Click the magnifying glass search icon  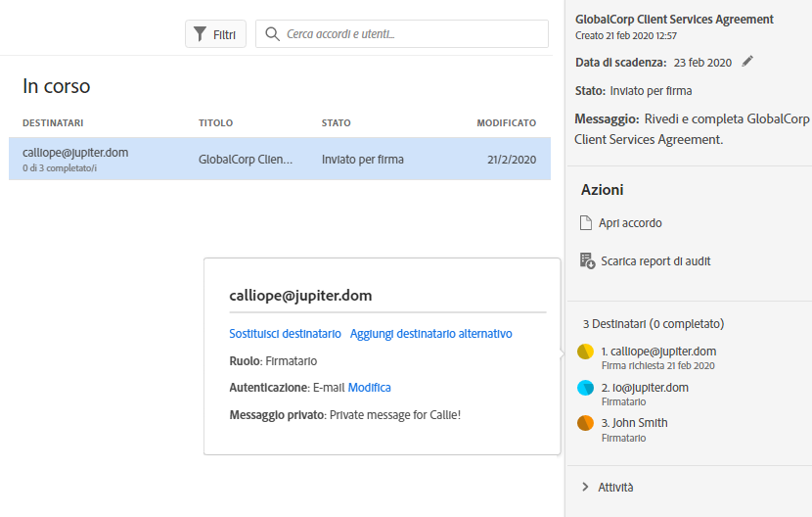coord(271,34)
